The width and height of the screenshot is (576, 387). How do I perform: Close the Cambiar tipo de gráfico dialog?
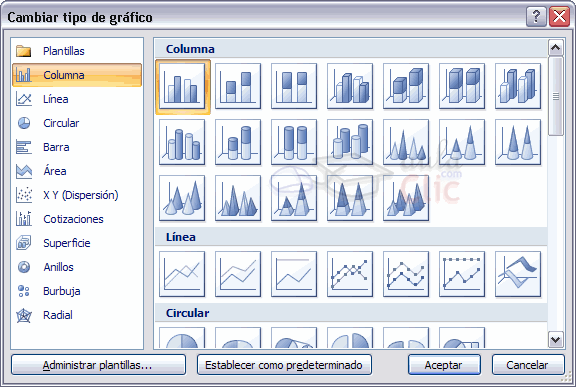click(559, 17)
